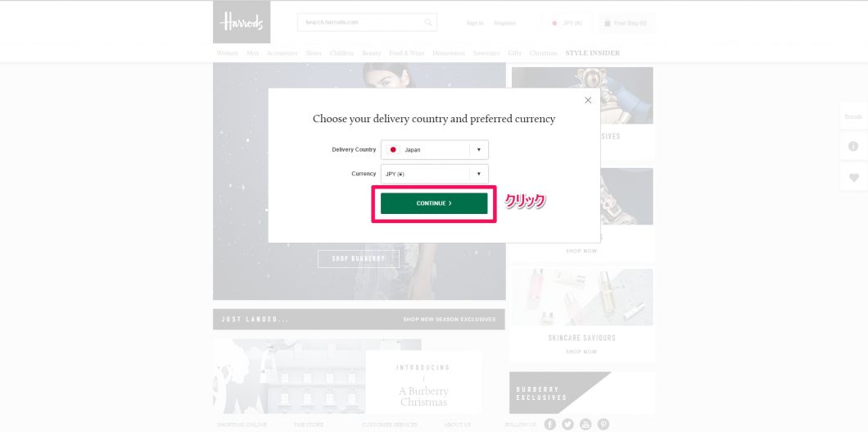Viewport: 868px width, 432px height.
Task: Click the search magnifier icon
Action: (428, 23)
